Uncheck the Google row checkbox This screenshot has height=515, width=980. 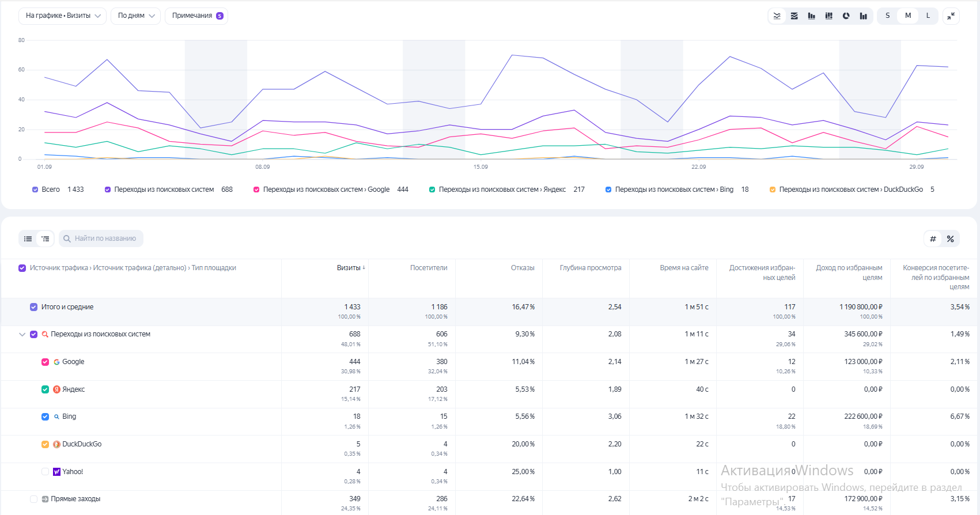[45, 362]
